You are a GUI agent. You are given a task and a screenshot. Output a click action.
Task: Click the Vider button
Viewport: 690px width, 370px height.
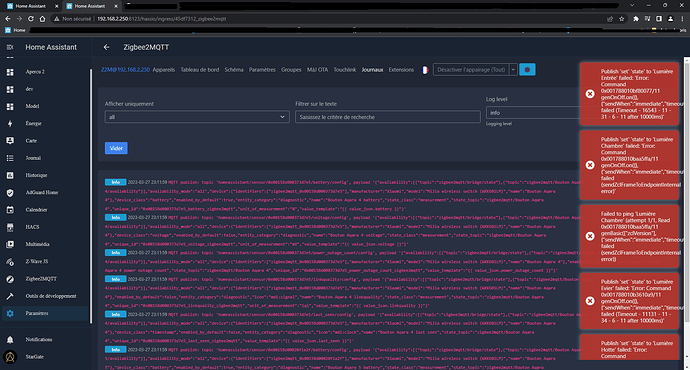coord(116,148)
